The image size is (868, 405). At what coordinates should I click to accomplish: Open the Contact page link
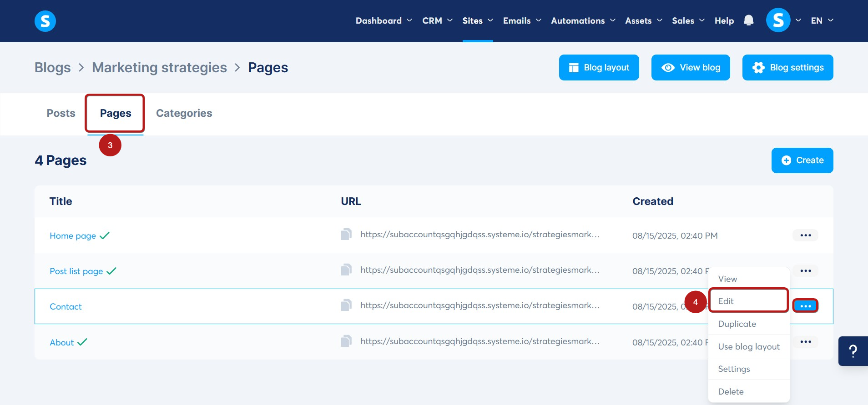click(66, 306)
